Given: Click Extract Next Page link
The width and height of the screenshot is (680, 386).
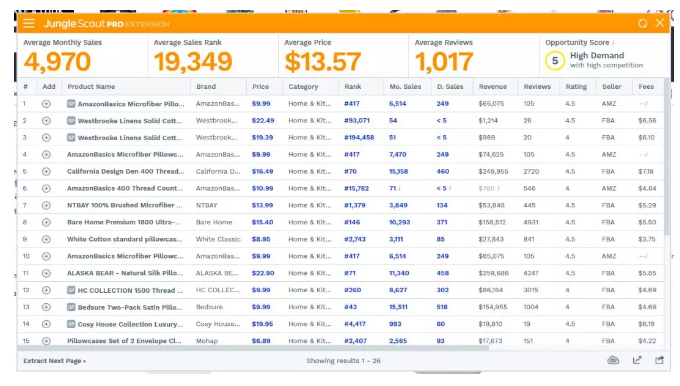Looking at the screenshot, I should click(55, 361).
